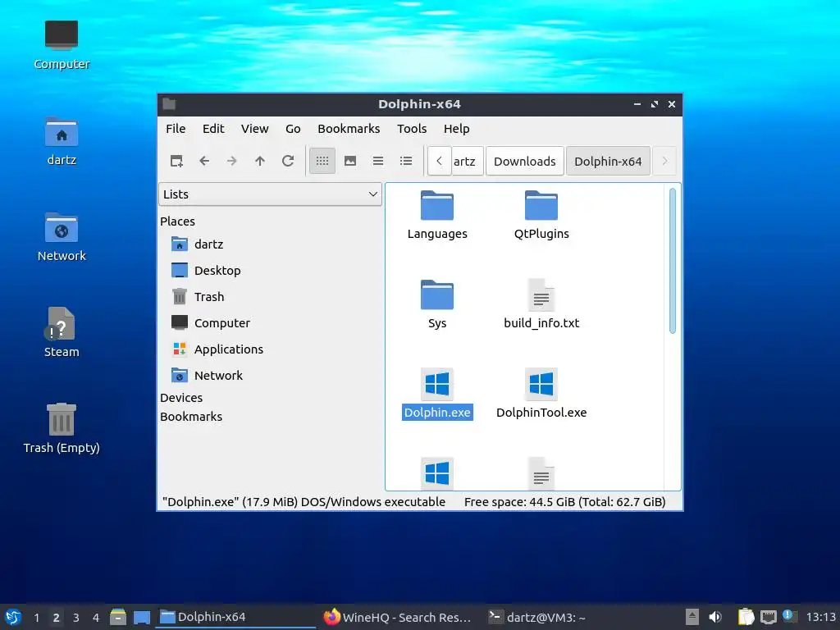Click the Trash (Empty) desktop icon
The width and height of the screenshot is (840, 630).
[62, 428]
